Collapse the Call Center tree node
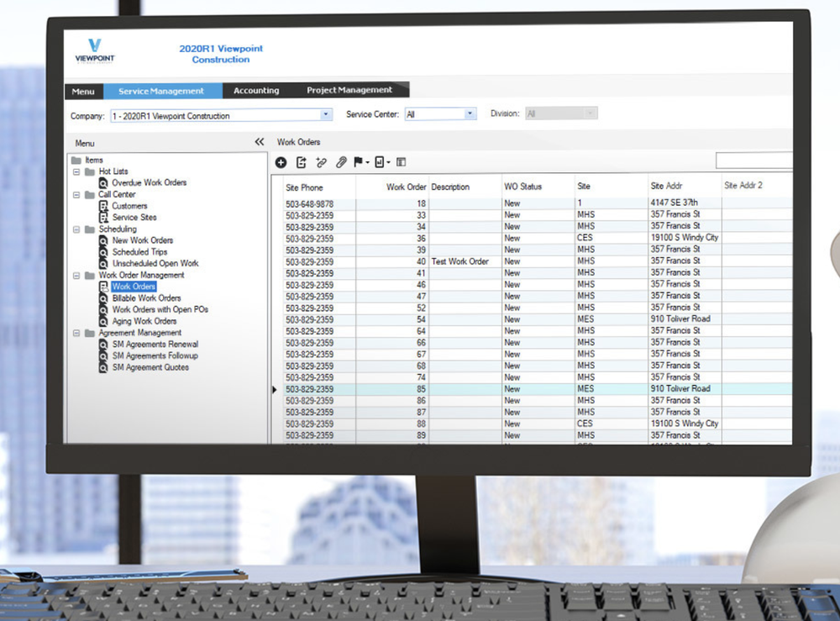840x621 pixels. pyautogui.click(x=76, y=195)
